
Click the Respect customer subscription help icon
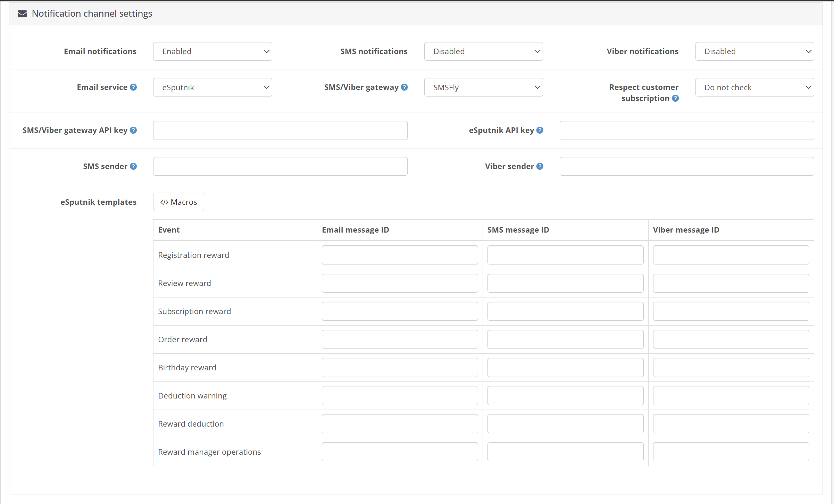[x=675, y=98]
